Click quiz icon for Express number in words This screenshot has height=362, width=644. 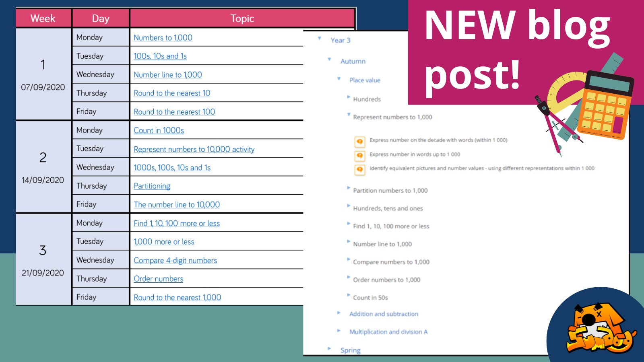tap(359, 156)
